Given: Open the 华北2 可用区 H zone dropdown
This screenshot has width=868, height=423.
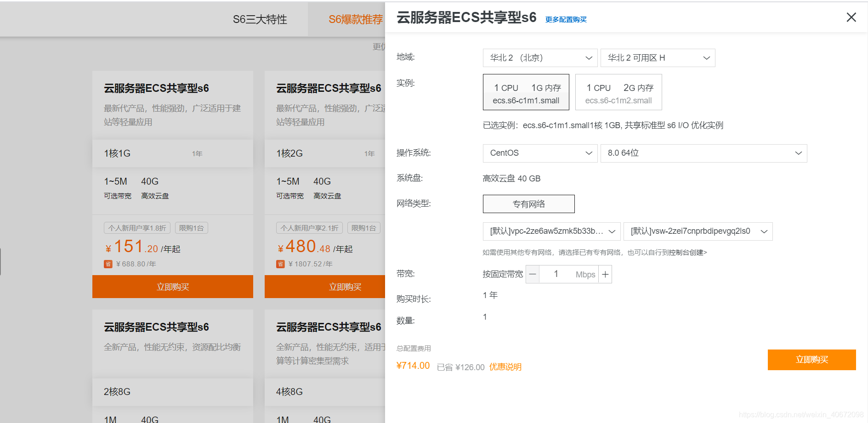Looking at the screenshot, I should click(658, 58).
